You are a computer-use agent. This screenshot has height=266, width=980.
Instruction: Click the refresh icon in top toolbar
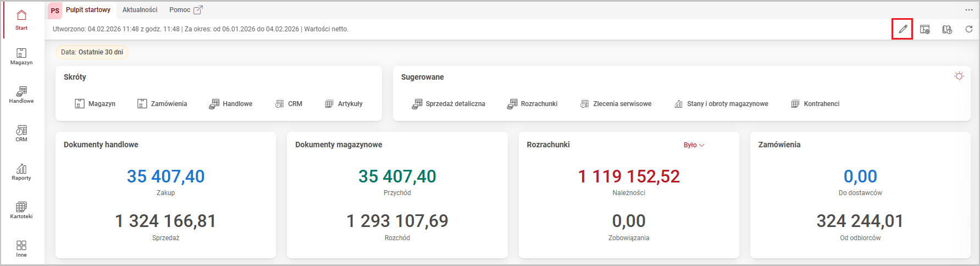pos(968,29)
